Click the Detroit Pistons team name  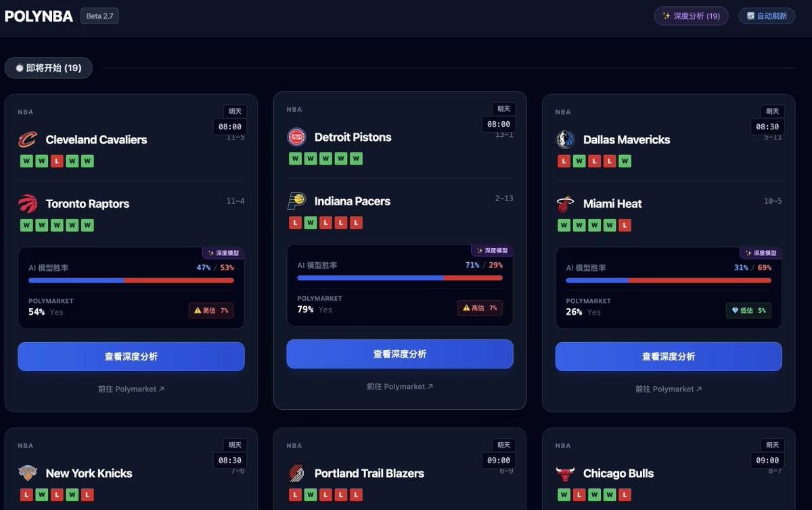click(x=353, y=137)
